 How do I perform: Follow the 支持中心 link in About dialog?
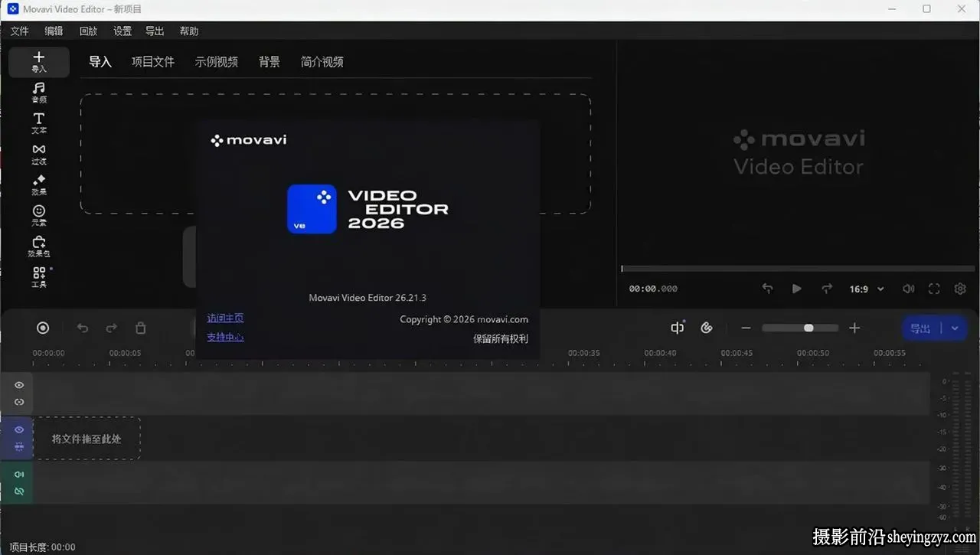[x=225, y=337]
